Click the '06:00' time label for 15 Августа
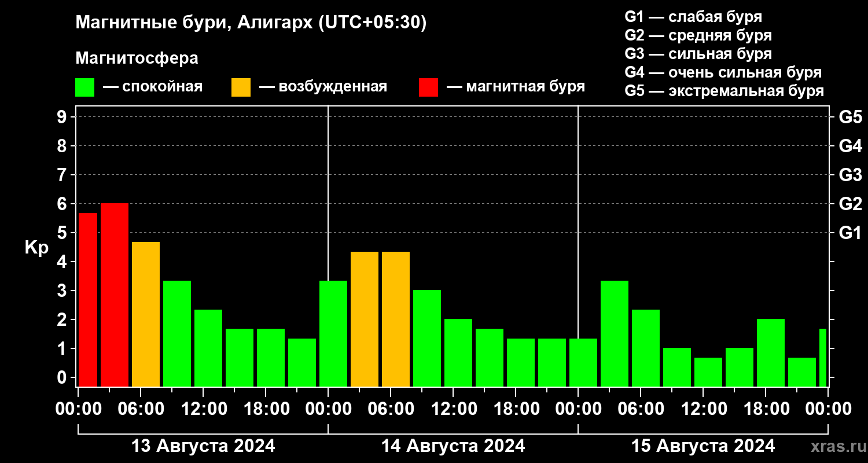The width and height of the screenshot is (868, 463). point(641,409)
